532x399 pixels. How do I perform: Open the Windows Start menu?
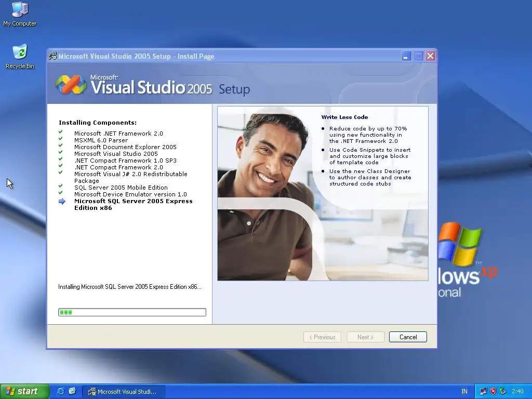(x=24, y=391)
